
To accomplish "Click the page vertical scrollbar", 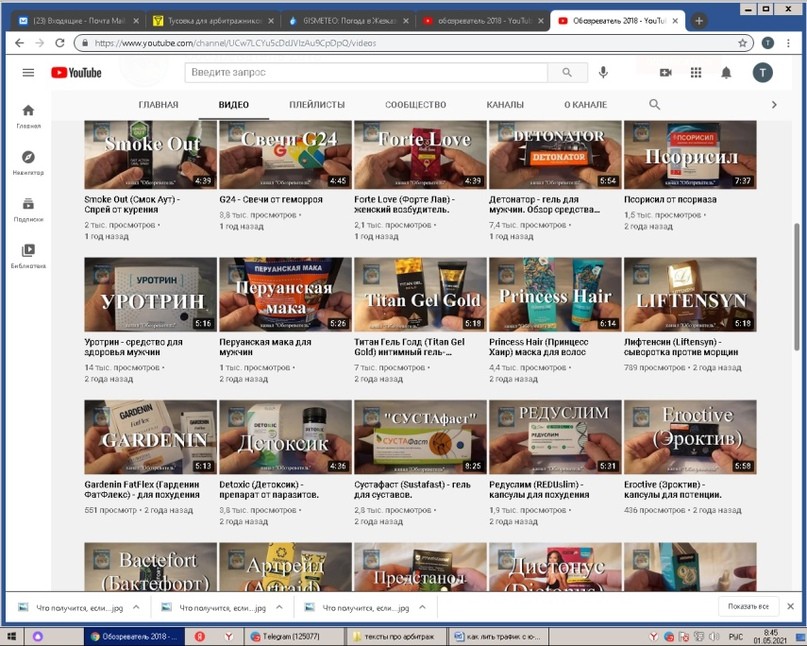I will 797,288.
